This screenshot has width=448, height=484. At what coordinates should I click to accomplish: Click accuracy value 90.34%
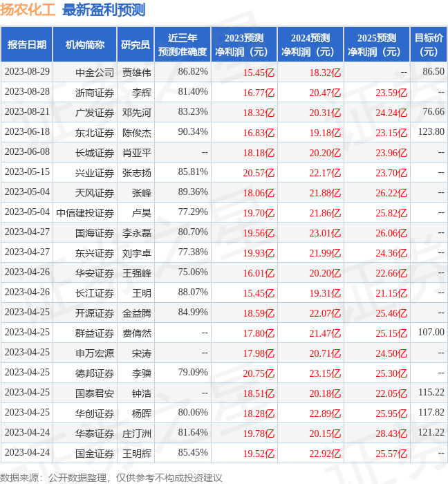193,132
